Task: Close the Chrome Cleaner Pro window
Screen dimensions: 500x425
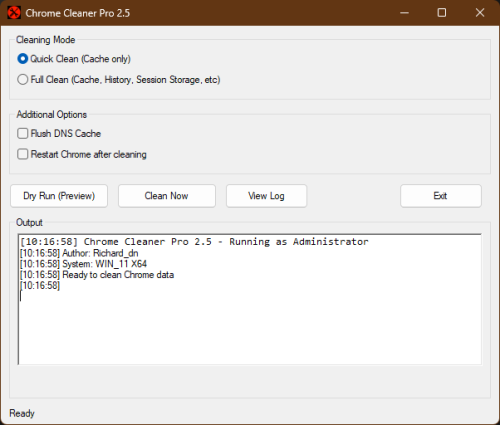Action: tap(480, 13)
